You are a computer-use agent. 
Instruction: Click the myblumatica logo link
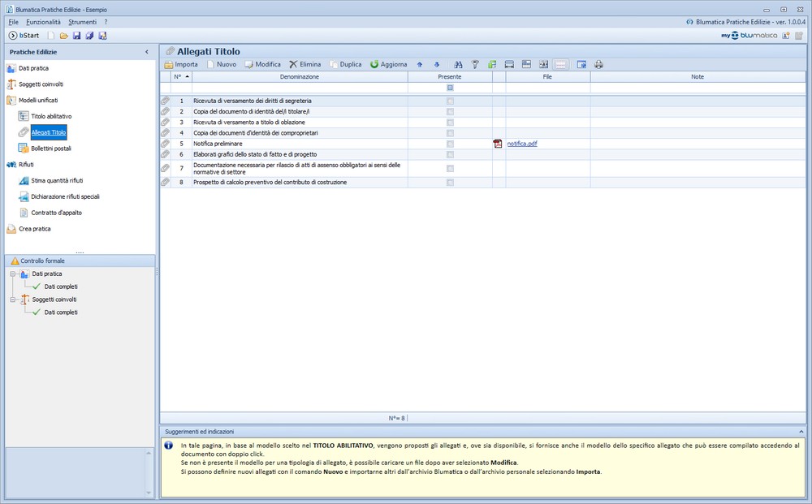tap(749, 36)
